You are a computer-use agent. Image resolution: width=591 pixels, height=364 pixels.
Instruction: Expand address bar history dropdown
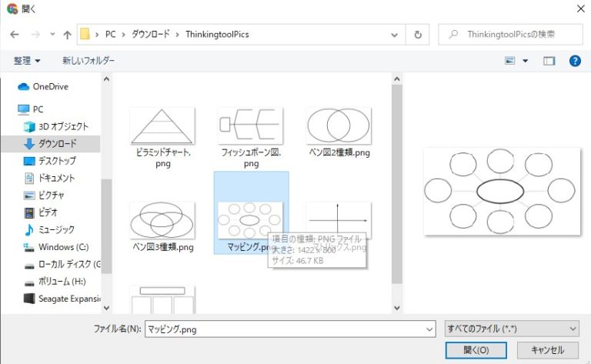click(x=395, y=35)
